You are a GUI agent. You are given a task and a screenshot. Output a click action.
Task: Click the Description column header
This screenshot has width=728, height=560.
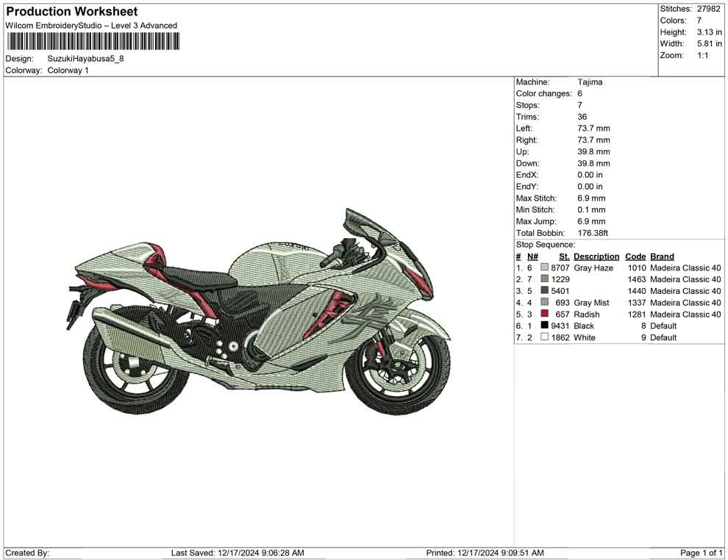596,256
